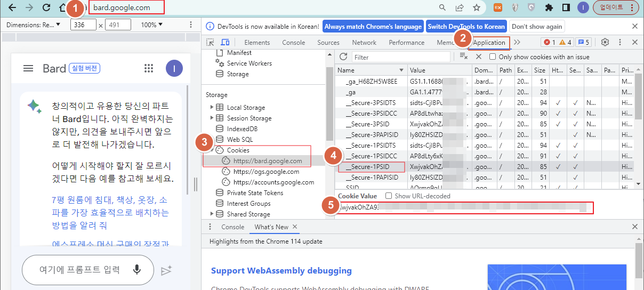Click the orange EX extension icon
The image size is (644, 290).
click(x=497, y=7)
